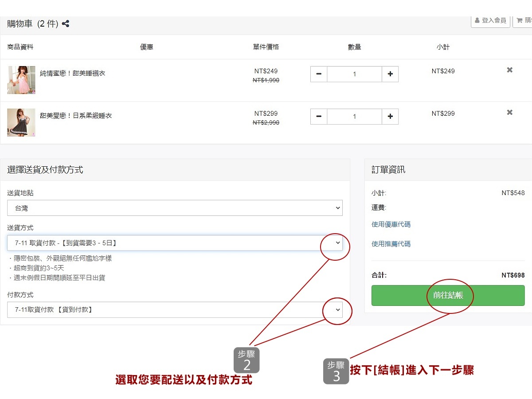The image size is (532, 399).
Task: Increase quantity of 純情蜜戀！甜美睡襯衣
Action: pyautogui.click(x=390, y=74)
